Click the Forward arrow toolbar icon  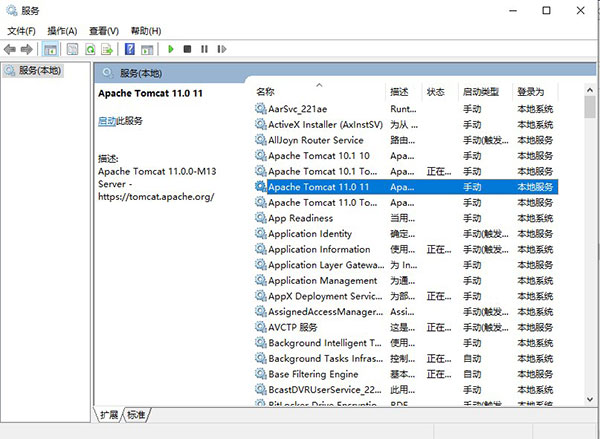[x=26, y=49]
